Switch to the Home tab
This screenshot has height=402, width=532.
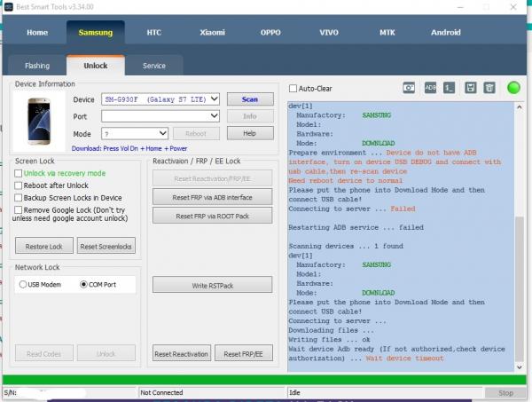point(37,33)
